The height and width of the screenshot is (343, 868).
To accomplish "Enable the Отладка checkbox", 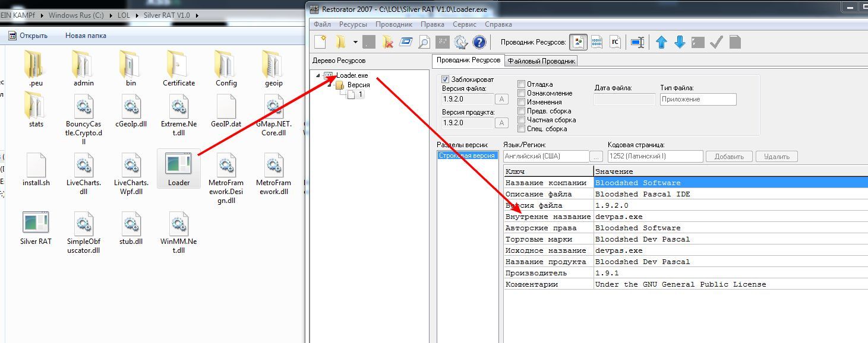I will pyautogui.click(x=521, y=84).
